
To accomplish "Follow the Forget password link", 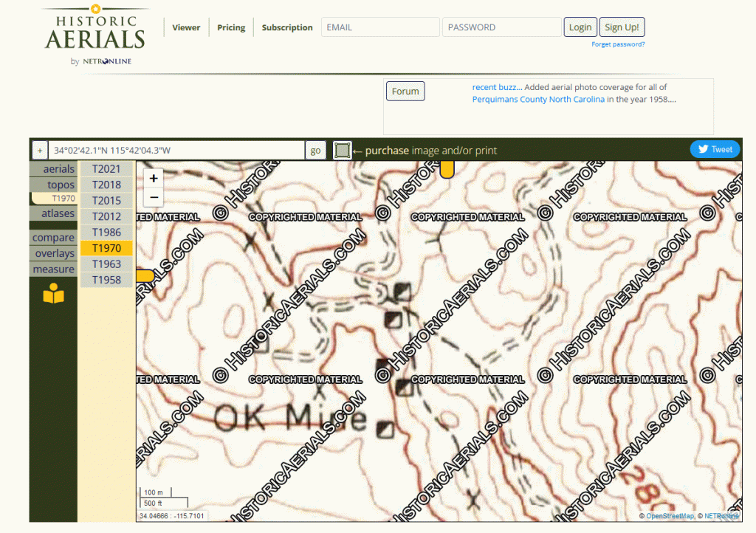I will [x=618, y=44].
